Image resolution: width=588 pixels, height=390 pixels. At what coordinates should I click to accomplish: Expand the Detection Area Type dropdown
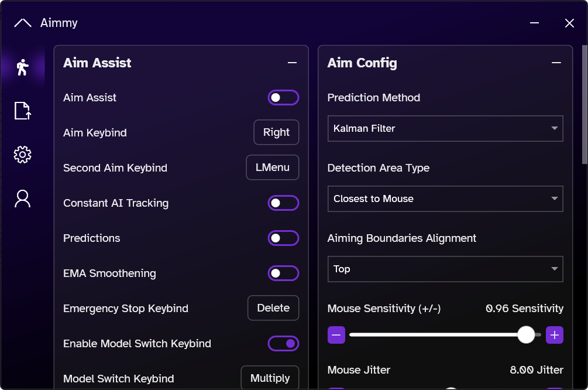(x=445, y=199)
